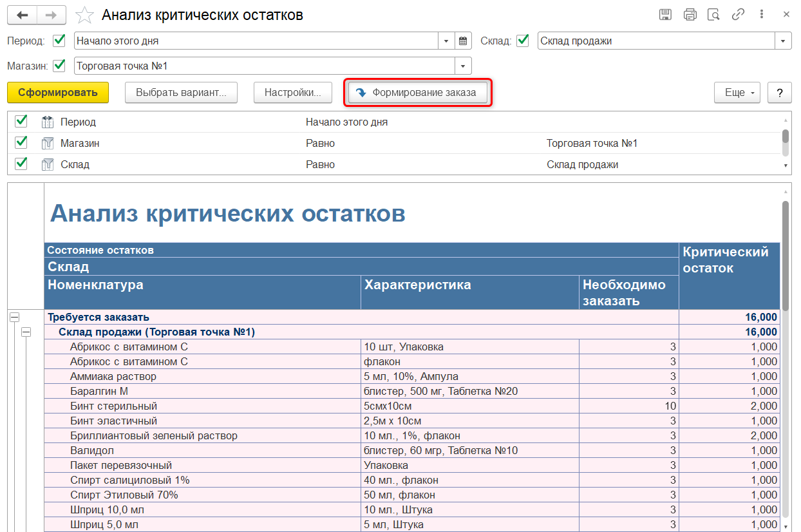
Task: Toggle the Склад filter checkbox in header
Action: coord(523,41)
